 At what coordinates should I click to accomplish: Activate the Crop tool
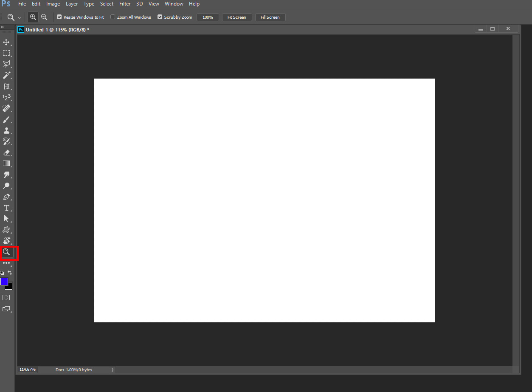click(x=7, y=86)
